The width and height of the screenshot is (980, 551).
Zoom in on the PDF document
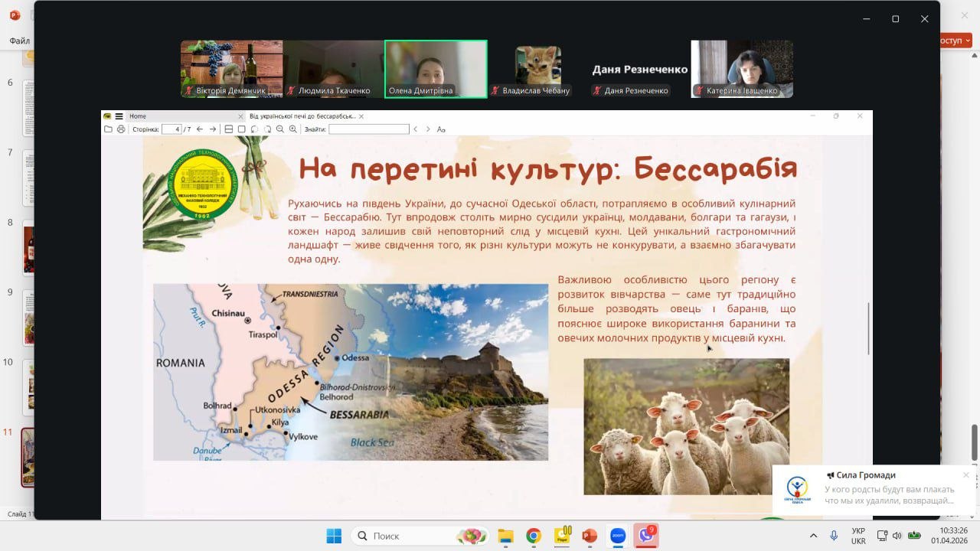(292, 129)
